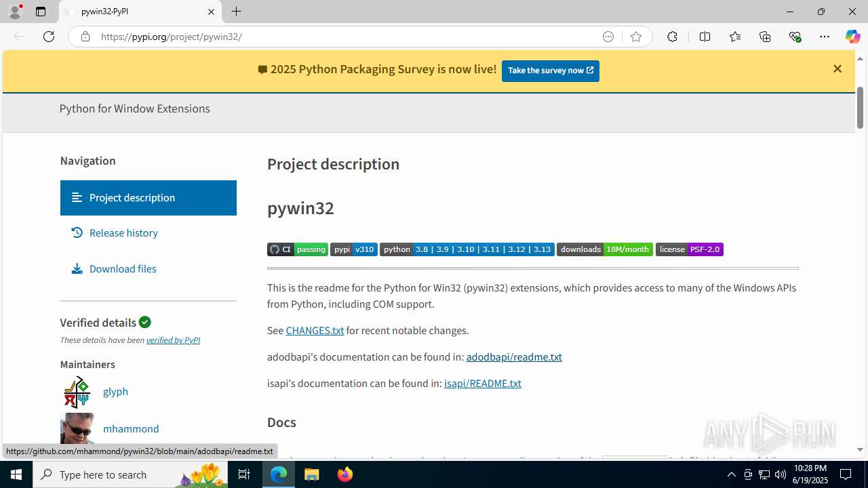This screenshot has height=488, width=868.
Task: Open Settings and more menu
Action: [x=825, y=37]
